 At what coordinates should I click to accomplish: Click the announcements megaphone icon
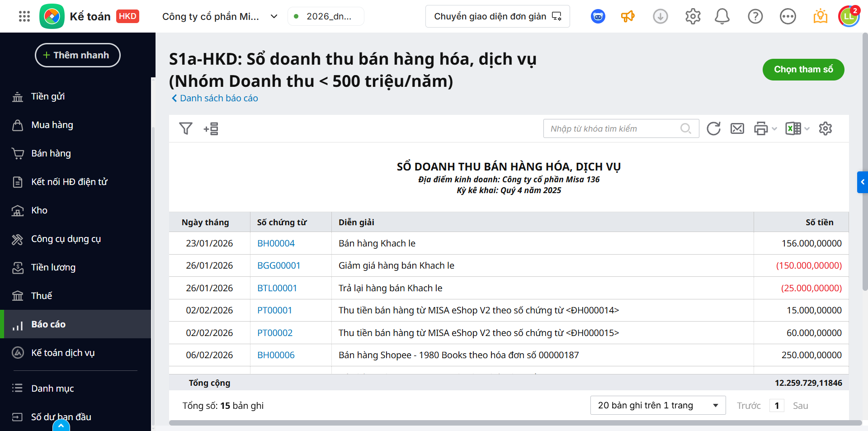click(627, 17)
